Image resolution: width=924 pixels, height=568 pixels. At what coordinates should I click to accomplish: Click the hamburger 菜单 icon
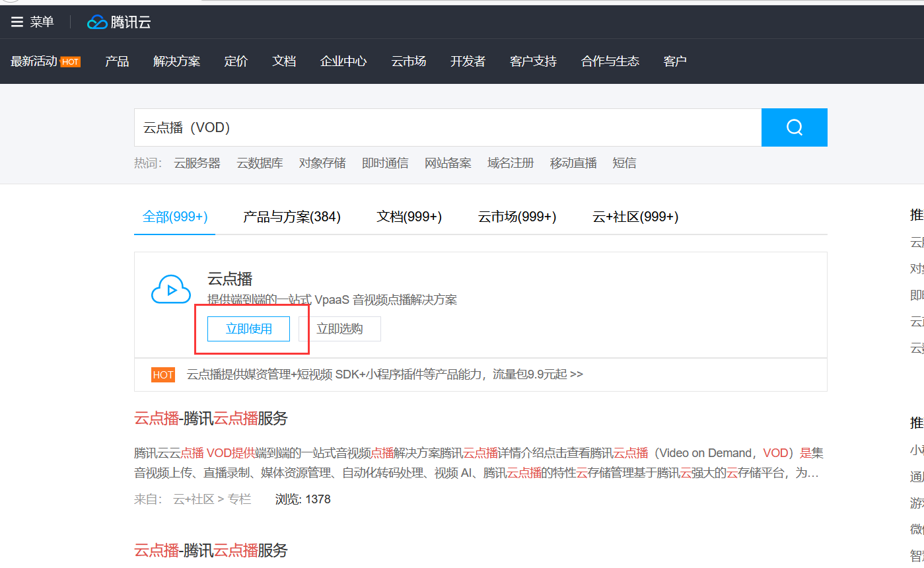click(17, 22)
